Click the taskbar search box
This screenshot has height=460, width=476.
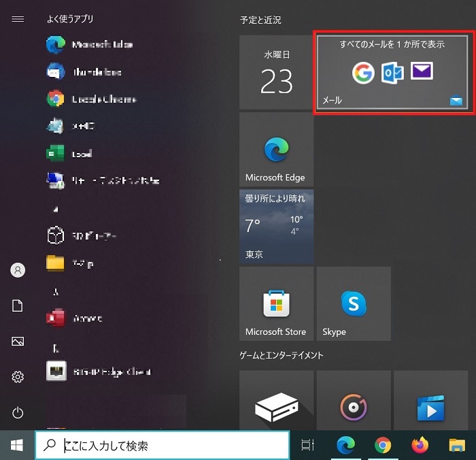click(x=162, y=446)
